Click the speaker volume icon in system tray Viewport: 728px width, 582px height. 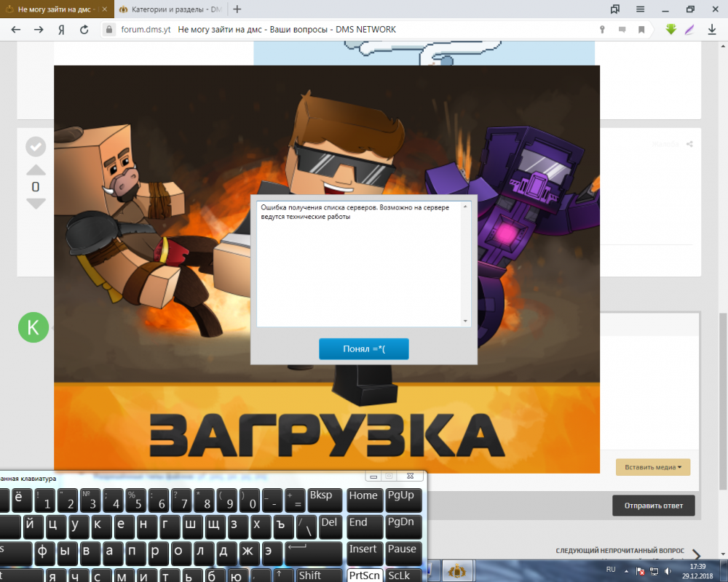pyautogui.click(x=668, y=571)
